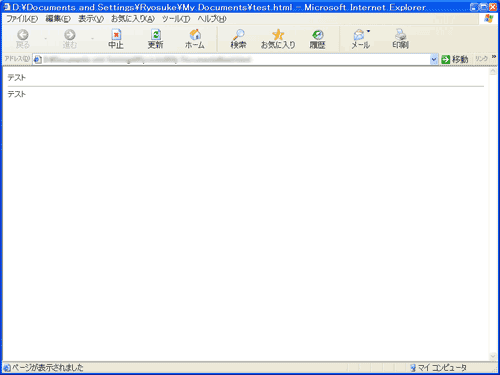Click inside the address bar field
The image size is (500, 375).
(232, 60)
